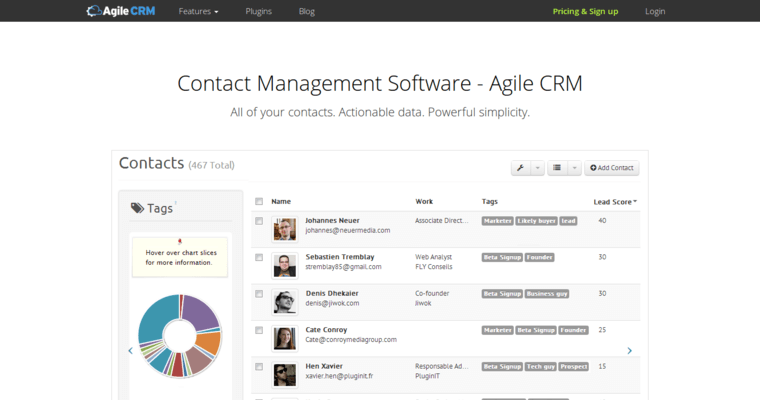760x400 pixels.
Task: Click the left carousel arrow
Action: coord(130,350)
